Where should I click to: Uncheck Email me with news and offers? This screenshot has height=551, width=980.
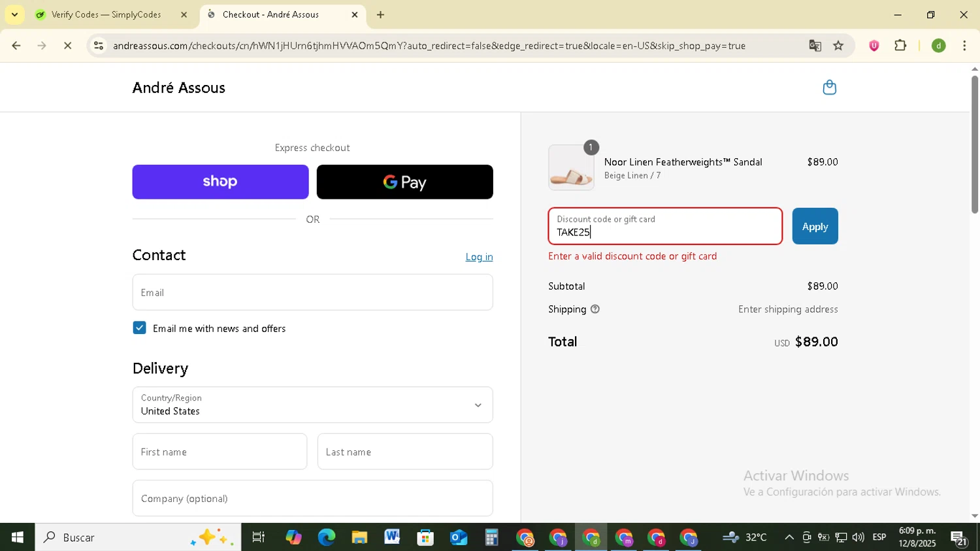pos(139,328)
